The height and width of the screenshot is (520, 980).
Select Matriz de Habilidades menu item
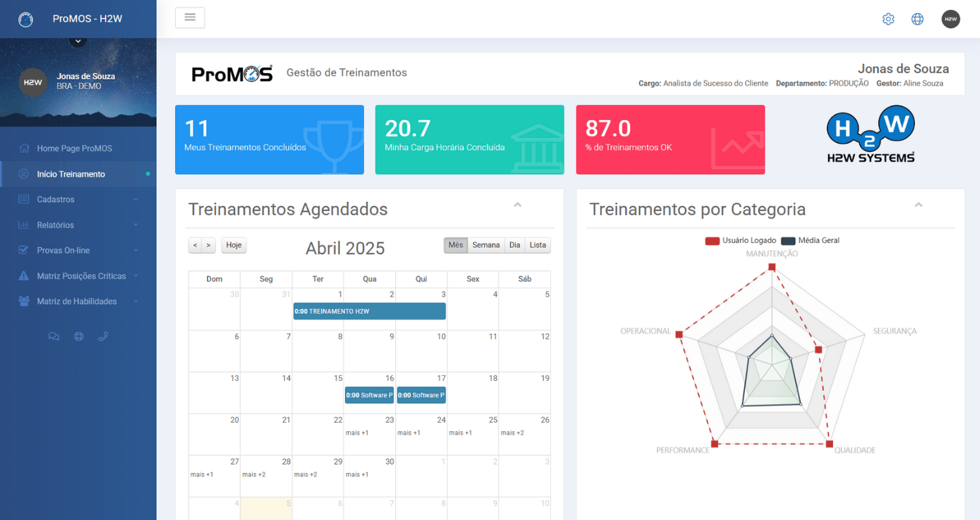78,301
